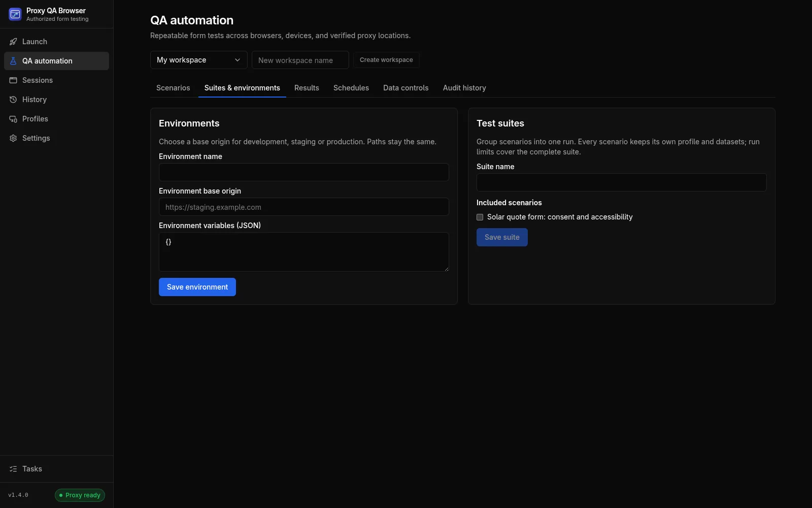This screenshot has height=508, width=812.
Task: Click the Environment variables JSON textarea
Action: pos(304,252)
